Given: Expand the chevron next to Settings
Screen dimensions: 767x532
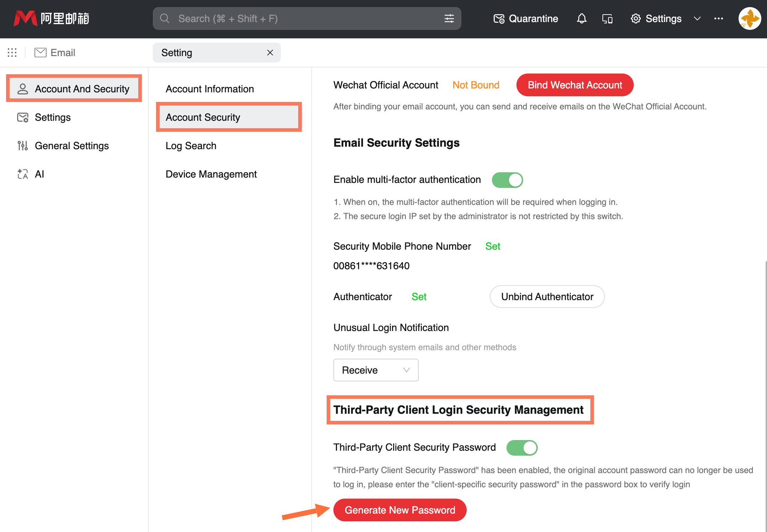Looking at the screenshot, I should 697,18.
